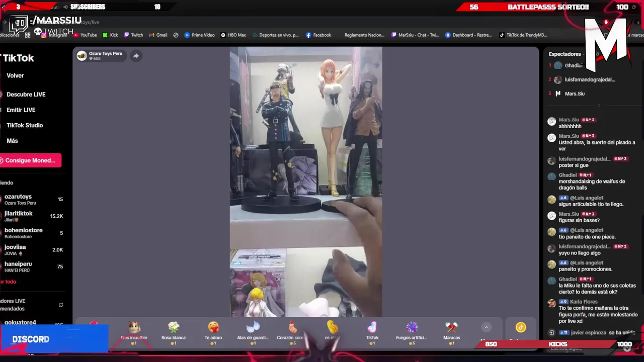The image size is (644, 362).
Task: Open the Kick bookmark
Action: tap(110, 35)
